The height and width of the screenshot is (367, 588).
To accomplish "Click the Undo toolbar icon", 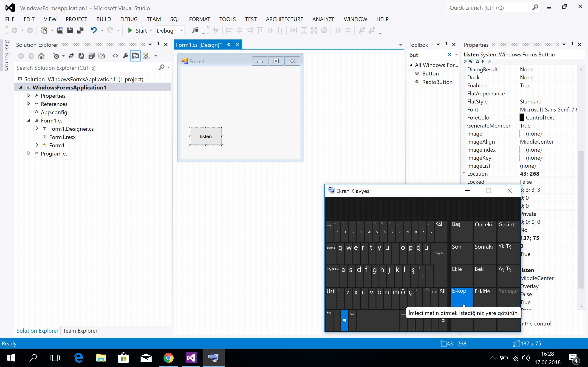I will tap(94, 30).
